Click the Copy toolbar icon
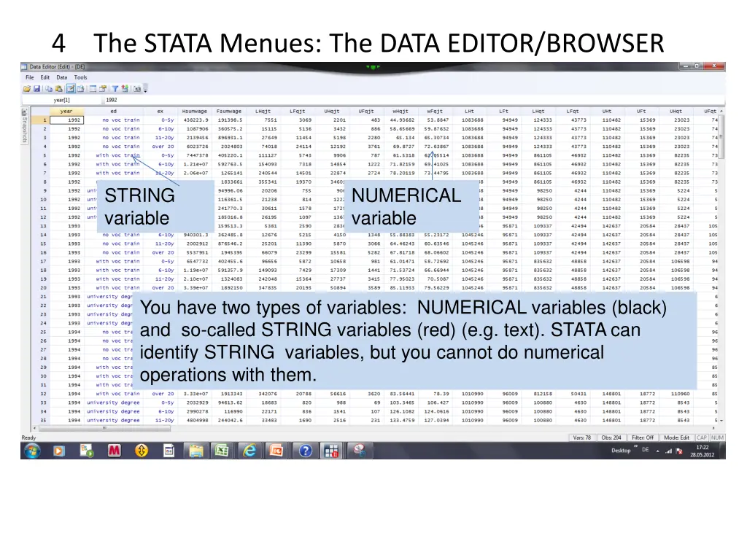Image resolution: width=747 pixels, height=560 pixels. click(49, 88)
